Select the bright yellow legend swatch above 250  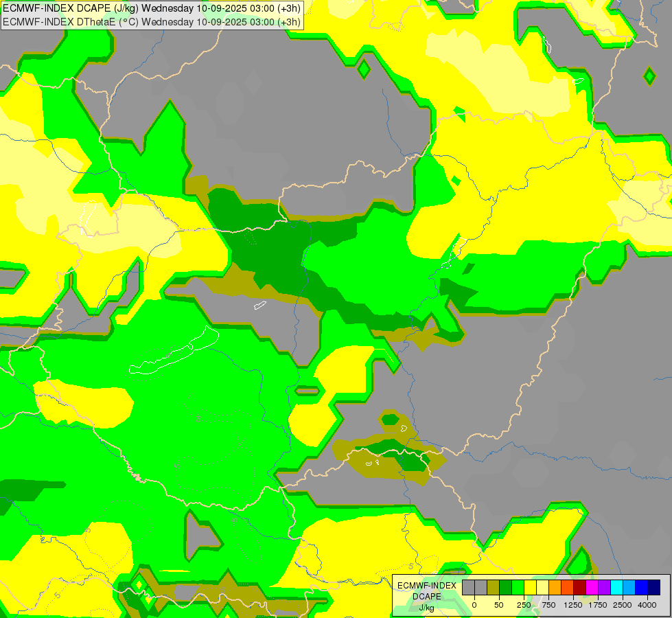531,587
